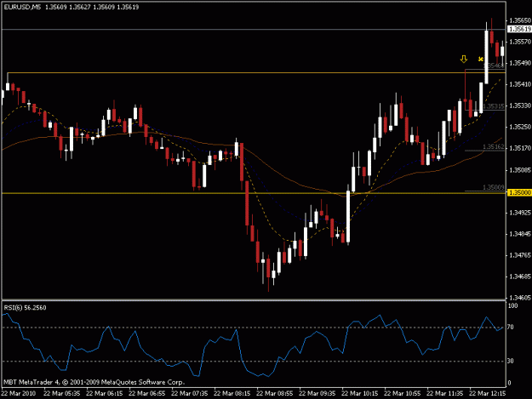Click the yellow down-arrow sell marker
The width and height of the screenshot is (532, 399).
click(463, 59)
